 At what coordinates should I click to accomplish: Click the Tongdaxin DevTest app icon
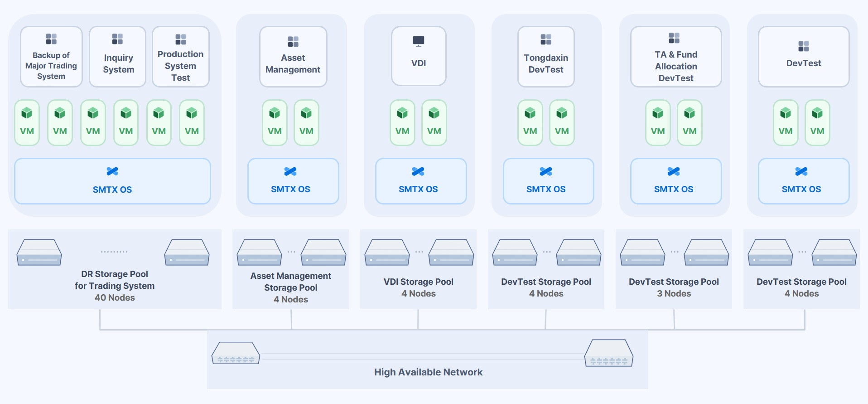pos(546,39)
